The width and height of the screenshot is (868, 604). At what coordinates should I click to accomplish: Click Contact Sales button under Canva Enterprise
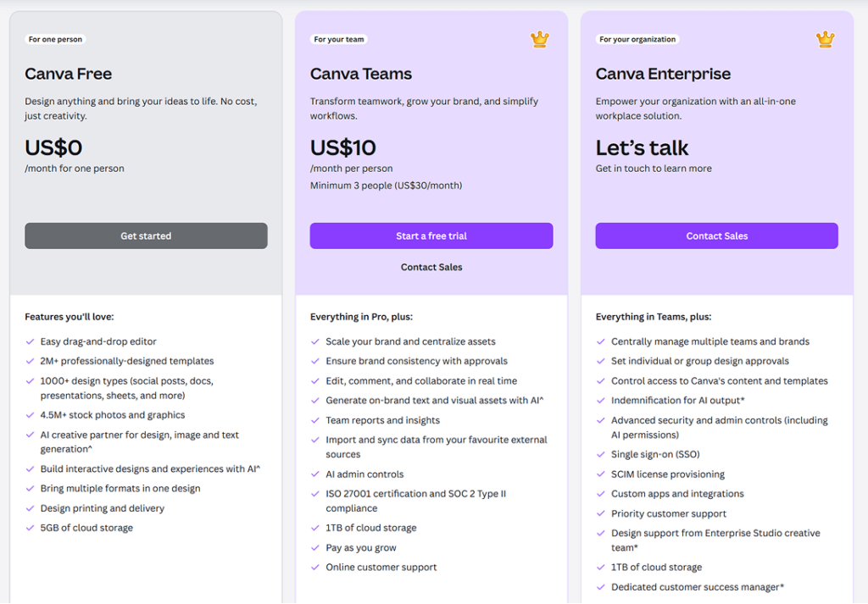716,236
